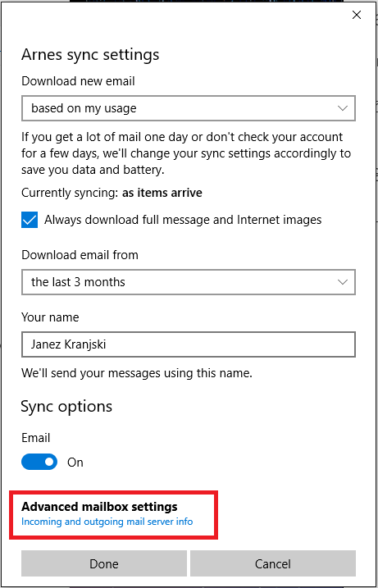Open the 'Download new email' dropdown
Screen dimensions: 378x588
[189, 108]
